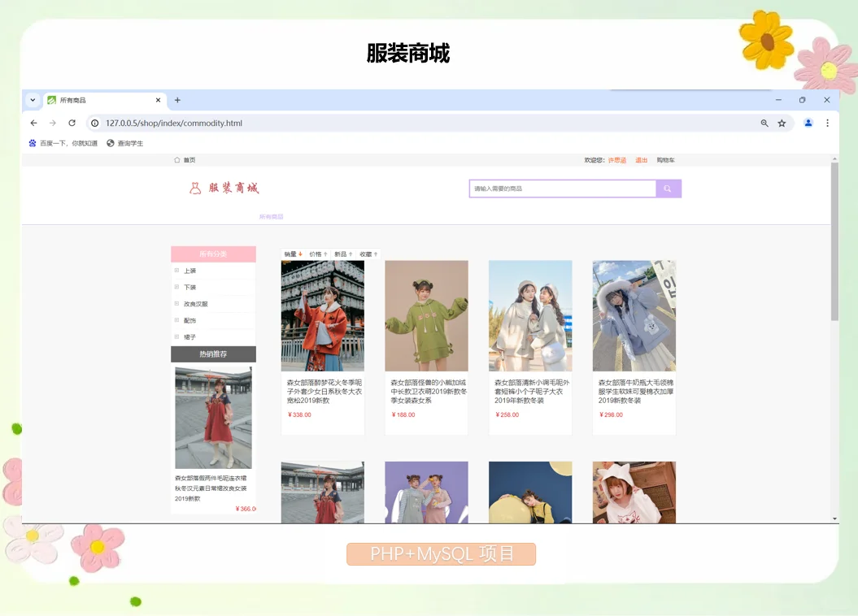Toggle the 新品 sort arrow
Image resolution: width=858 pixels, height=616 pixels.
tap(351, 254)
